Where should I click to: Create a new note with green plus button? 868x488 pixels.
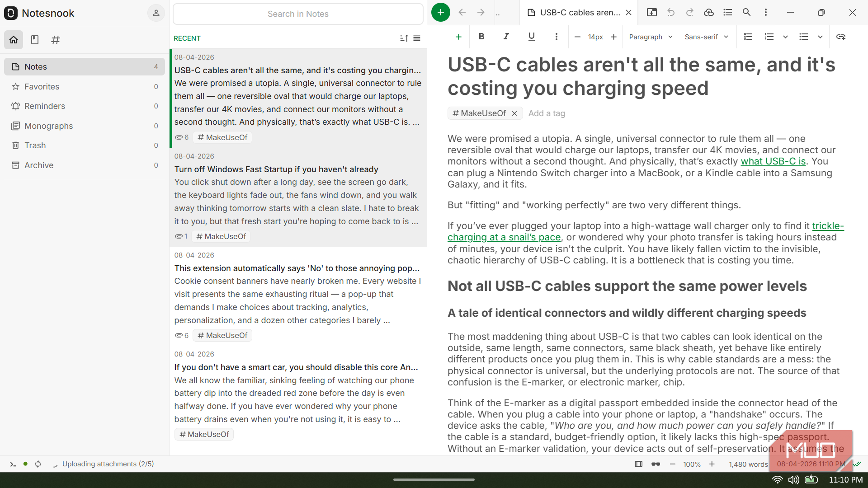point(440,12)
